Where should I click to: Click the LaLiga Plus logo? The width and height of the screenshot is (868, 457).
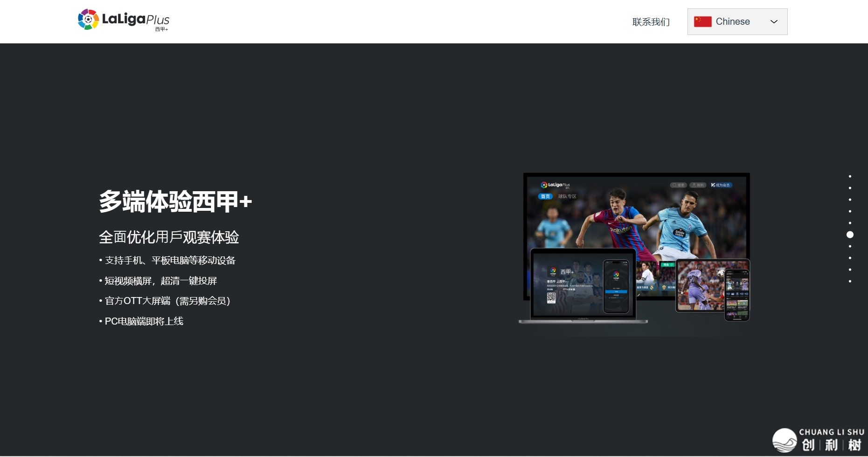tap(124, 20)
